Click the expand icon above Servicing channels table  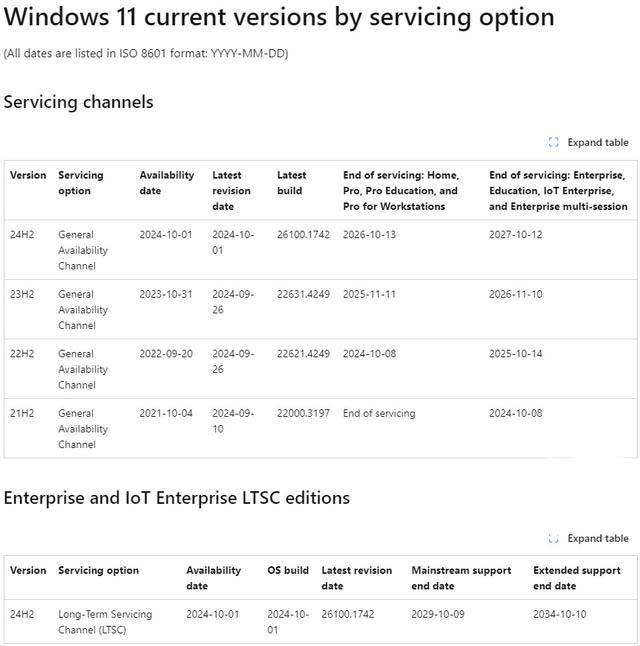554,142
